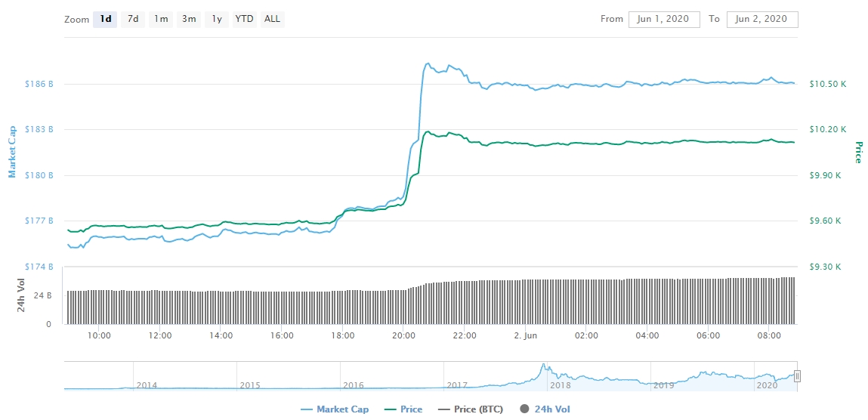The height and width of the screenshot is (420, 868).
Task: Click the 18:00 time axis label
Action: click(x=342, y=335)
